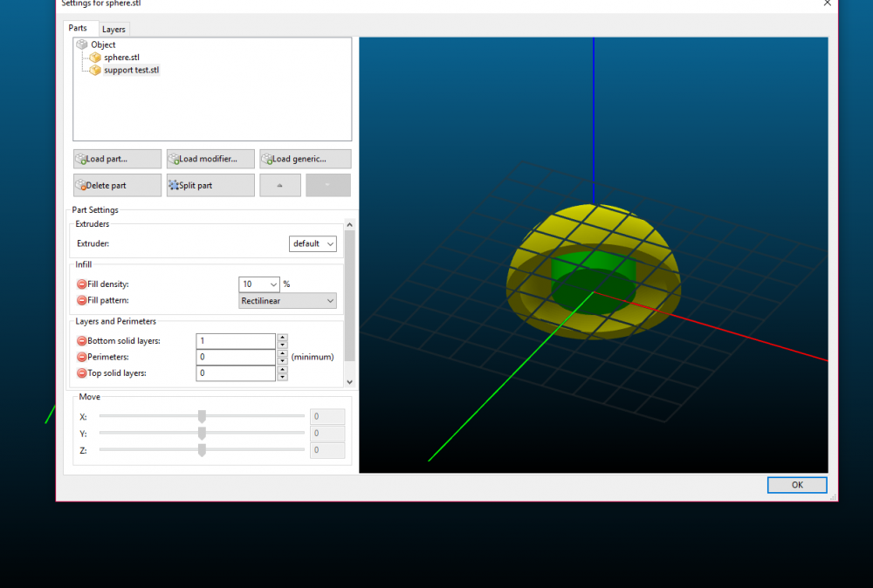This screenshot has width=873, height=588.
Task: Click the X move slider handle
Action: [x=203, y=416]
